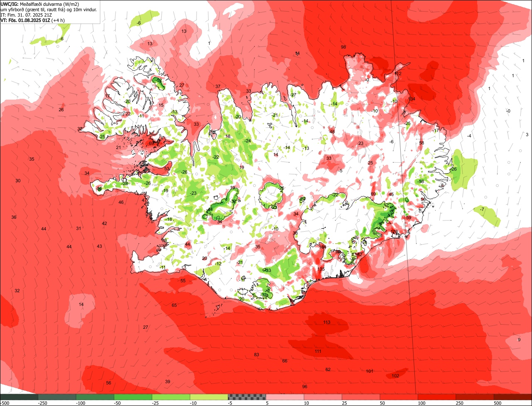Click the map value '135' on the south coast
The height and width of the screenshot is (406, 532).
(x=321, y=269)
